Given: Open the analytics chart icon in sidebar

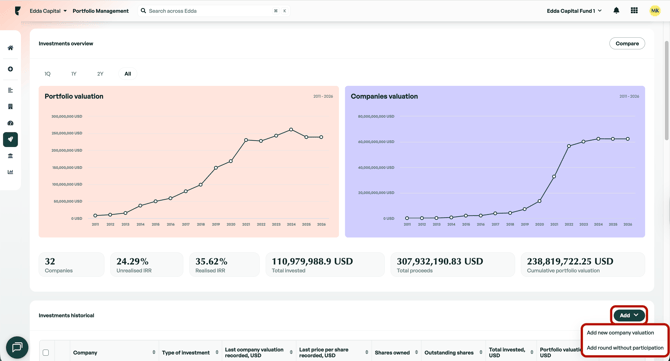Looking at the screenshot, I should (x=10, y=172).
